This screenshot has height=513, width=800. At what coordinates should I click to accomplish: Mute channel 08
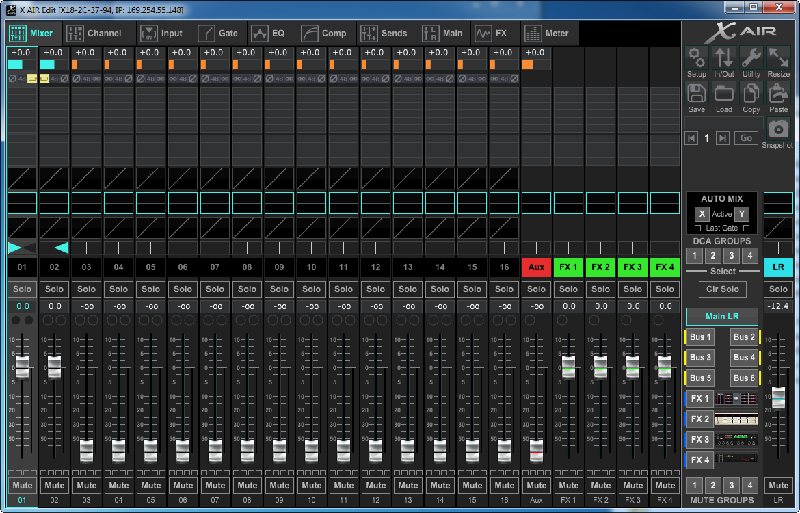point(247,485)
